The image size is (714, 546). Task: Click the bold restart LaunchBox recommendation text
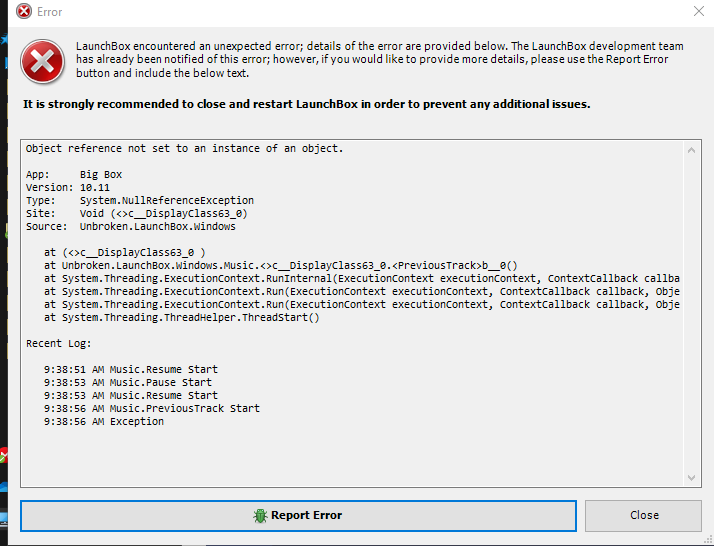click(306, 104)
